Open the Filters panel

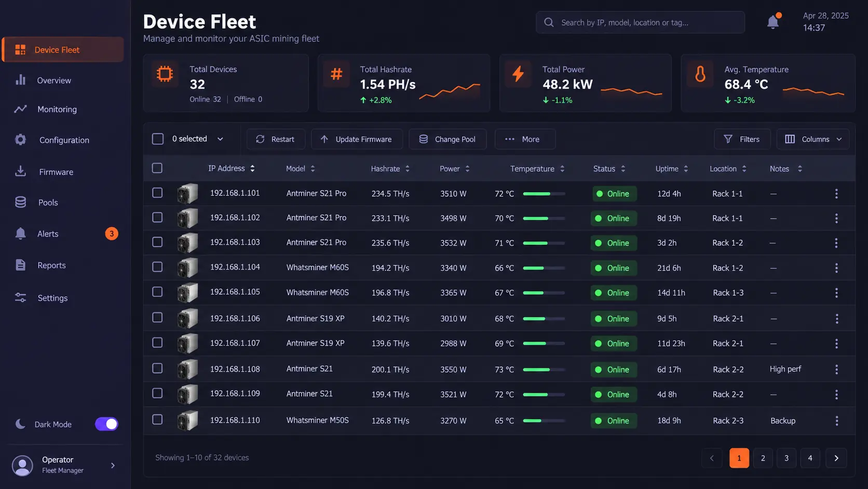[x=742, y=139]
